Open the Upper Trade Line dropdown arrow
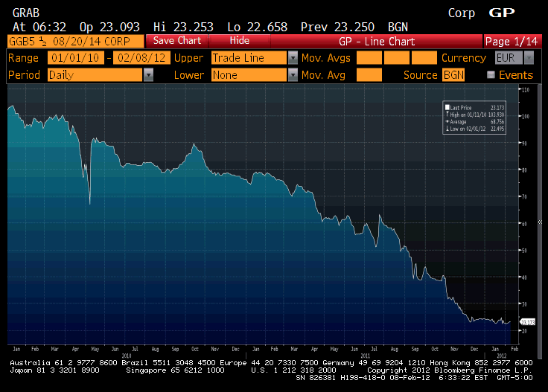 point(293,57)
